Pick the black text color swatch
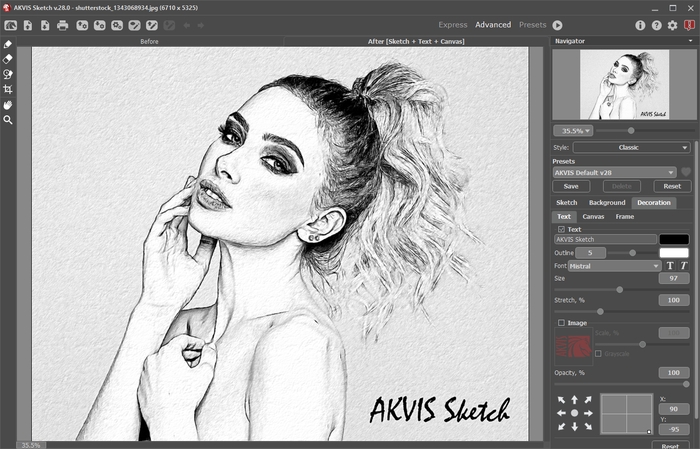Image resolution: width=700 pixels, height=449 pixels. click(674, 239)
